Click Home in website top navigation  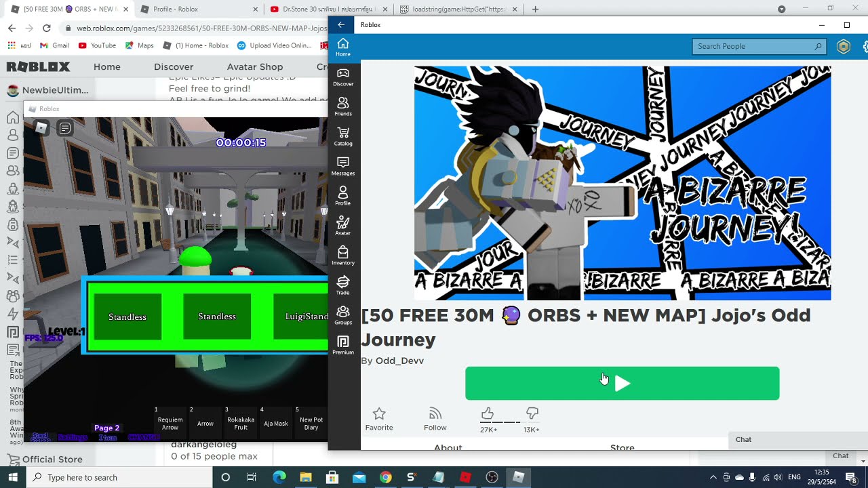pyautogui.click(x=107, y=66)
